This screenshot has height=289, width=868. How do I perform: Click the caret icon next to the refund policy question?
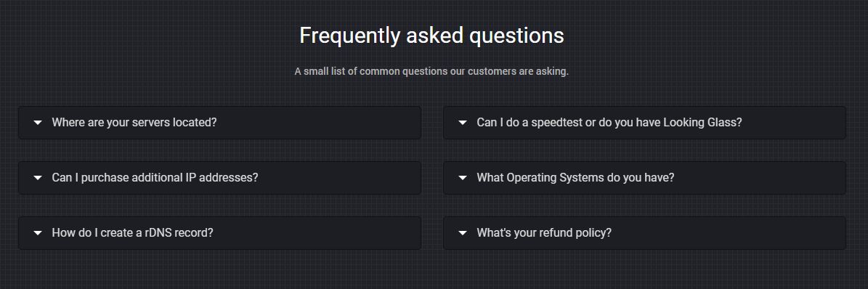pyautogui.click(x=463, y=233)
